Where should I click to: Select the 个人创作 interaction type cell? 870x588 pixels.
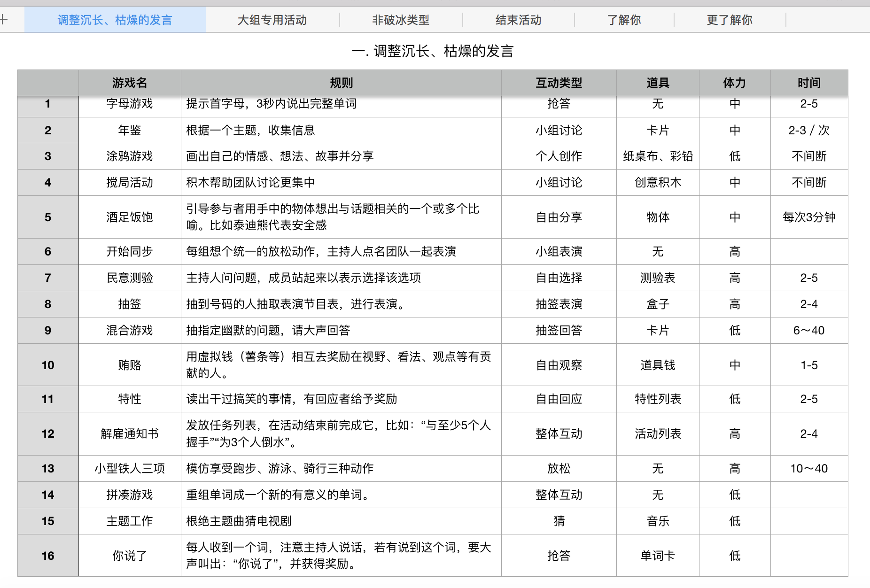coord(559,156)
